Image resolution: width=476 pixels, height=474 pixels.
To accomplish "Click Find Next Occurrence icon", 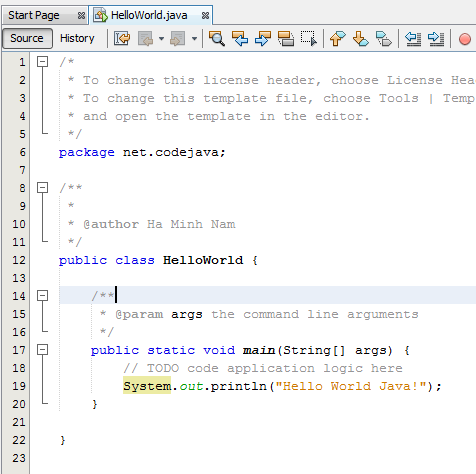I will (x=263, y=38).
